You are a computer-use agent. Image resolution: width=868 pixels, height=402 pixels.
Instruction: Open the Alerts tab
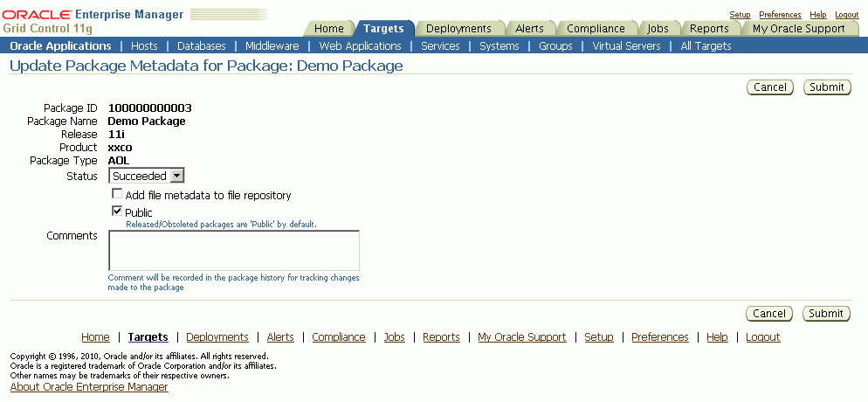coord(529,28)
